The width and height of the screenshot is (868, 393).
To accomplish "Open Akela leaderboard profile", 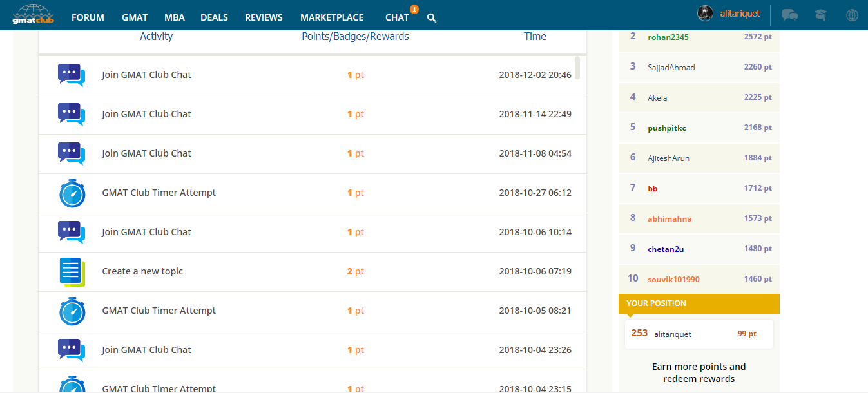I will click(x=657, y=97).
